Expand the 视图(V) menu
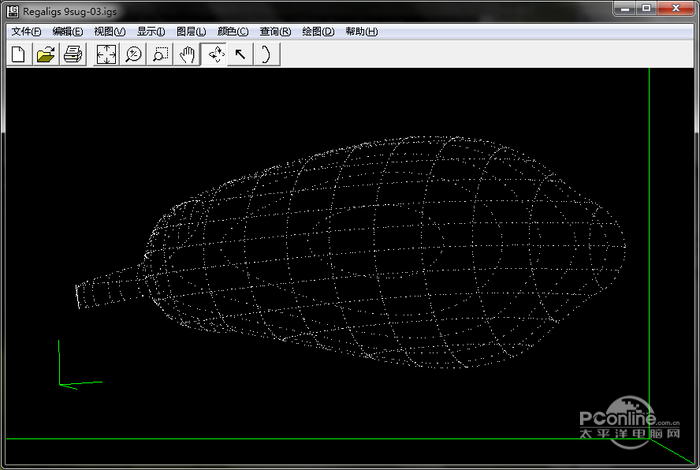The width and height of the screenshot is (700, 470). click(110, 31)
